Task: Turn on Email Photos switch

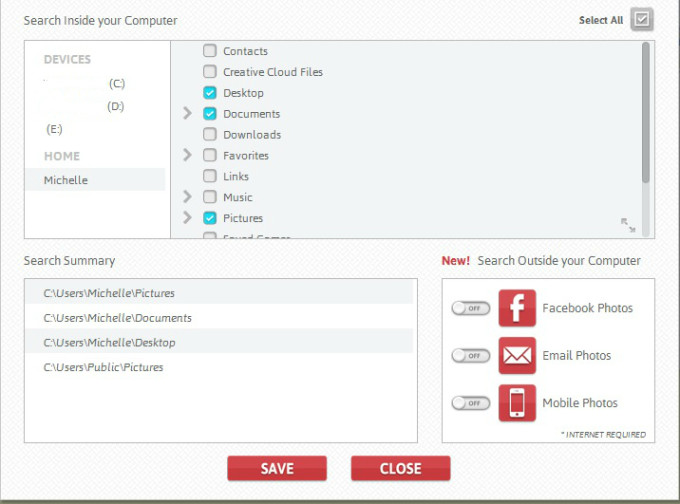Action: (x=471, y=356)
